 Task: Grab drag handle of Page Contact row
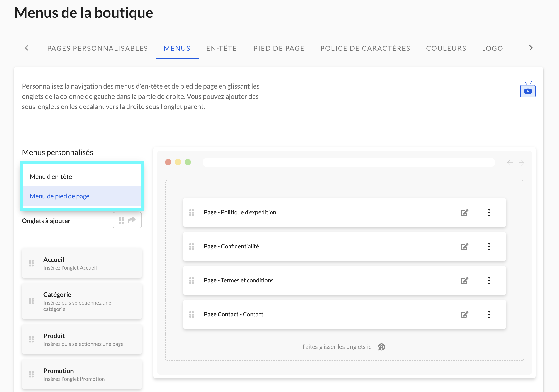coord(192,315)
